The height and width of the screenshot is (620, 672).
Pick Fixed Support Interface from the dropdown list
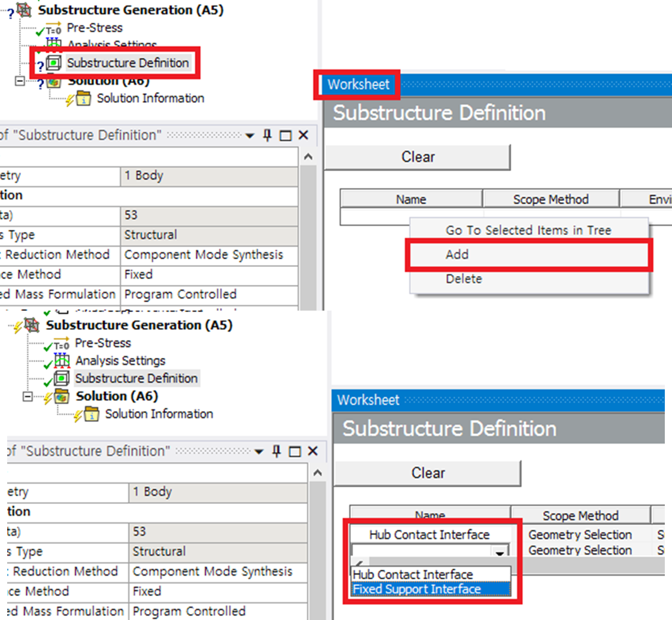(x=417, y=589)
